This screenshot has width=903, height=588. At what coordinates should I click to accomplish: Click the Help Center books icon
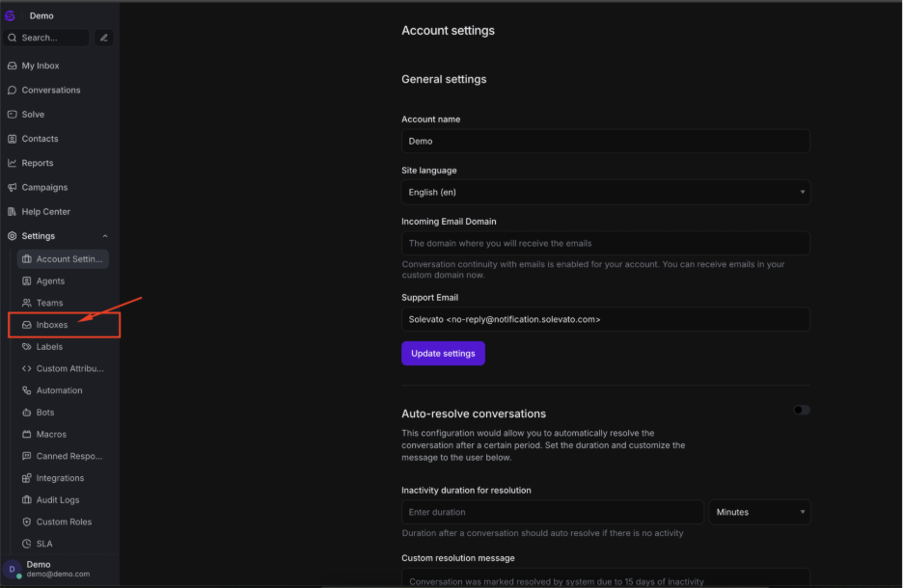(13, 212)
